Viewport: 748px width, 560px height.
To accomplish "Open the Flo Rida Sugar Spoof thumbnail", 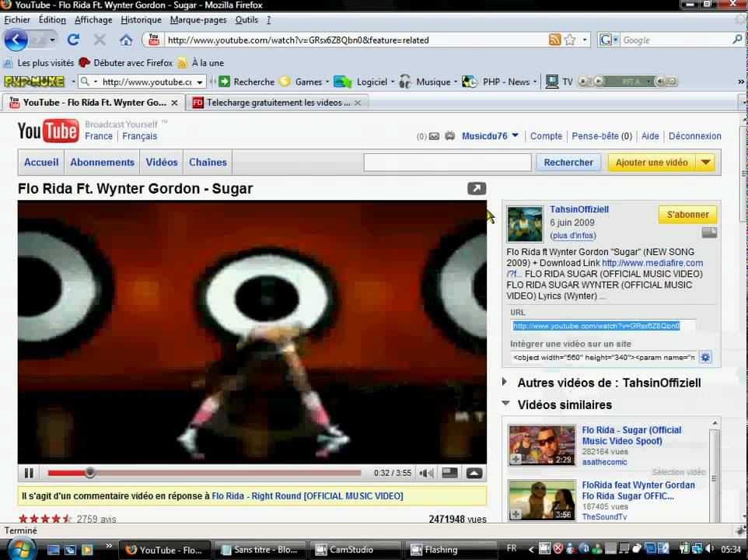I will (542, 445).
